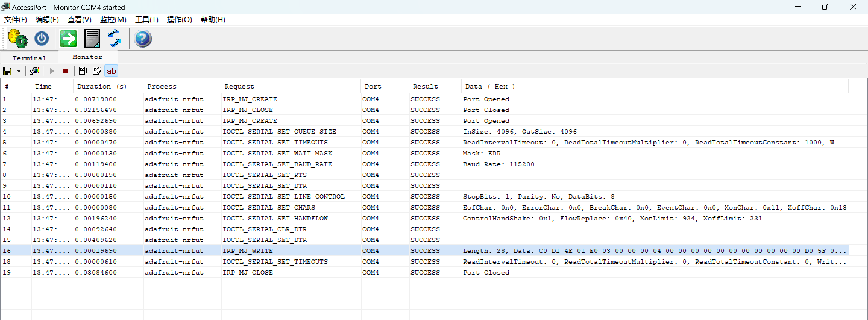Stop monitoring with the red square

click(x=66, y=71)
